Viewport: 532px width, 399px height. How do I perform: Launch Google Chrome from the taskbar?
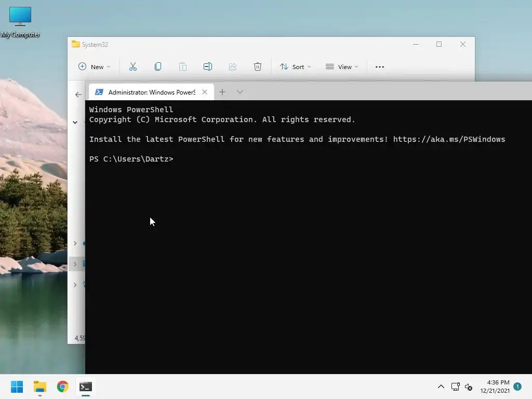[63, 387]
